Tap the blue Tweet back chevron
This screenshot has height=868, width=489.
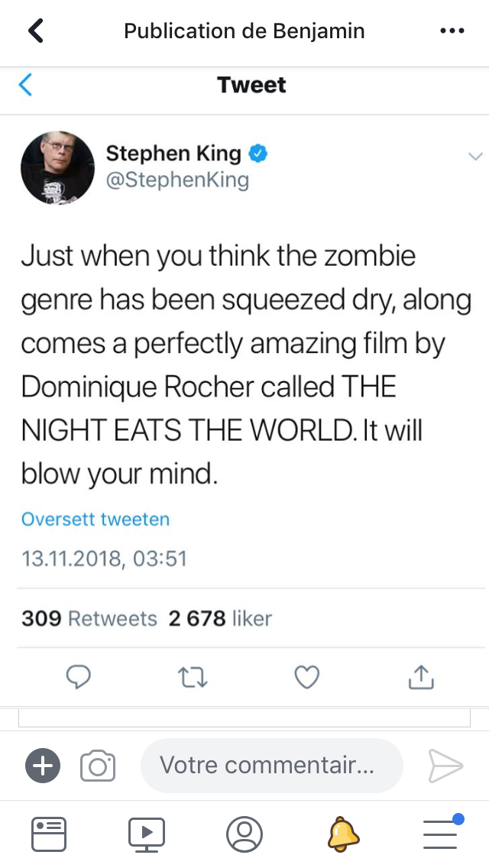(25, 85)
